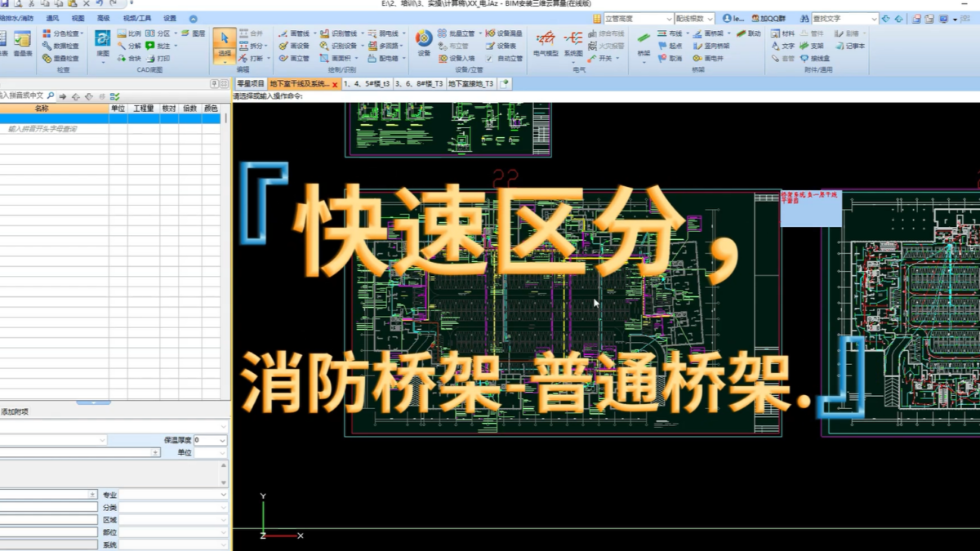The image size is (980, 551).
Task: Click 支架 support bracket tool
Action: pos(812,46)
